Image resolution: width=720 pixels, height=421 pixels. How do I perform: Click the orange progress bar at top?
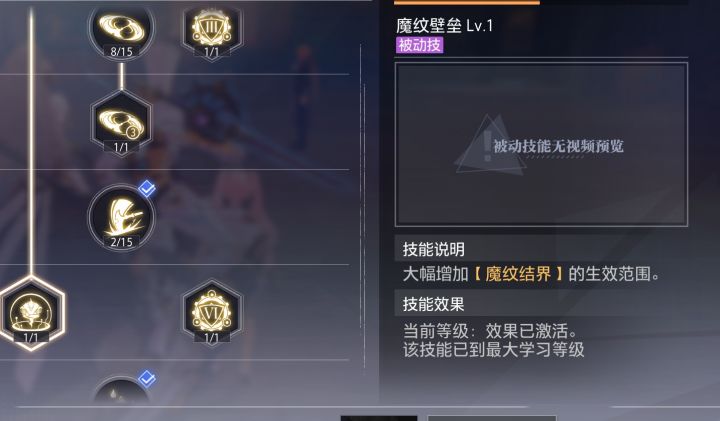467,2
